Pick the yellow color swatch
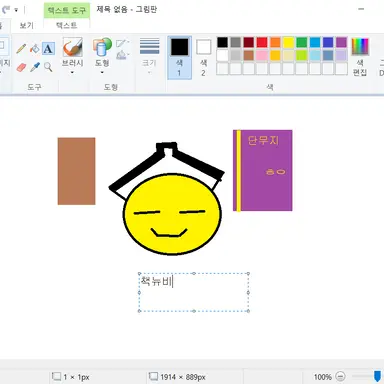Viewport: 384px width, 384px height. pos(288,42)
